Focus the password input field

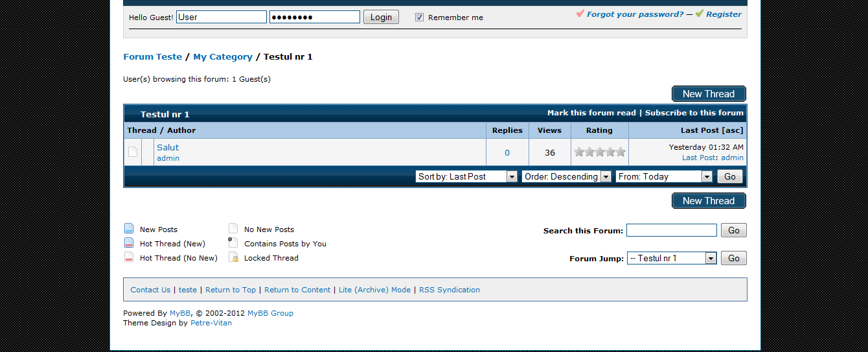click(x=315, y=17)
